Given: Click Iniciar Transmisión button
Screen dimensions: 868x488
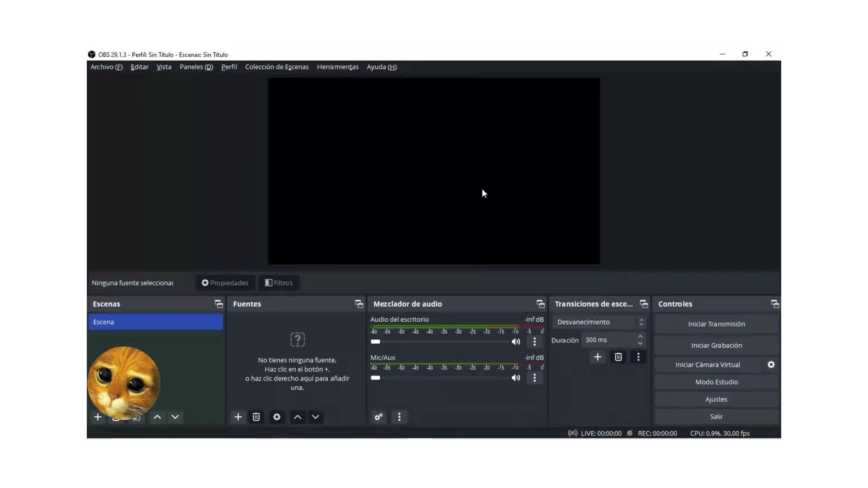Looking at the screenshot, I should 716,324.
